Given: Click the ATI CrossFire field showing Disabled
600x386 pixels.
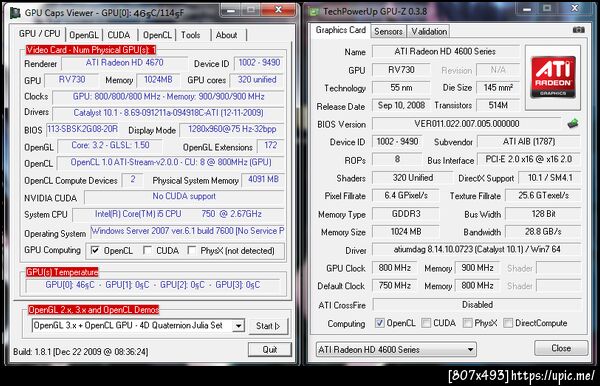Looking at the screenshot, I should [x=477, y=305].
